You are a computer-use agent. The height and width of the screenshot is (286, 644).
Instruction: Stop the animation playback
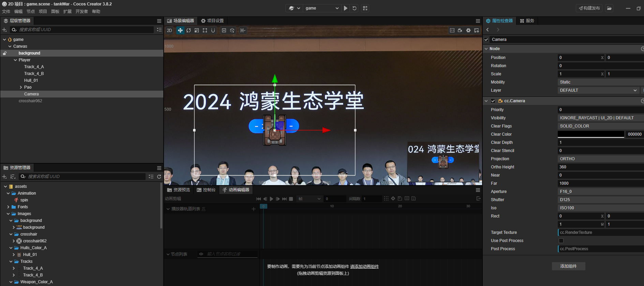291,199
